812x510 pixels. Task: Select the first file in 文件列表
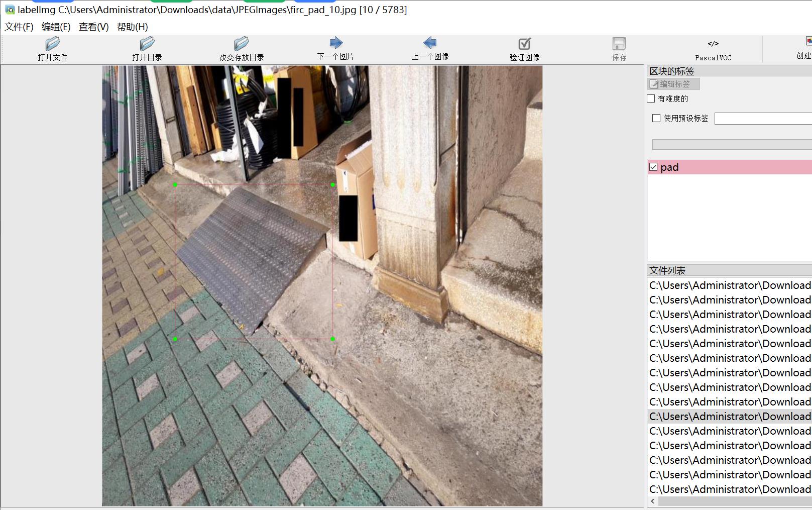pyautogui.click(x=730, y=285)
